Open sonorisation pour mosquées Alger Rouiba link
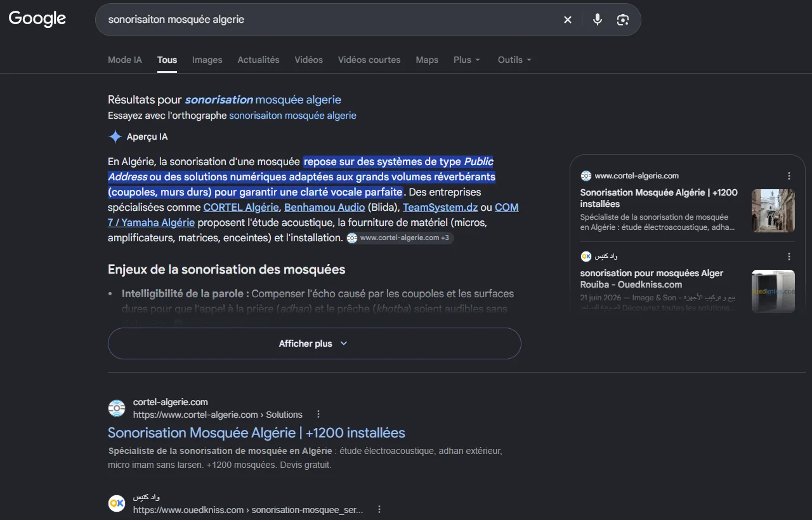Screen dimensions: 812x520 pos(652,279)
